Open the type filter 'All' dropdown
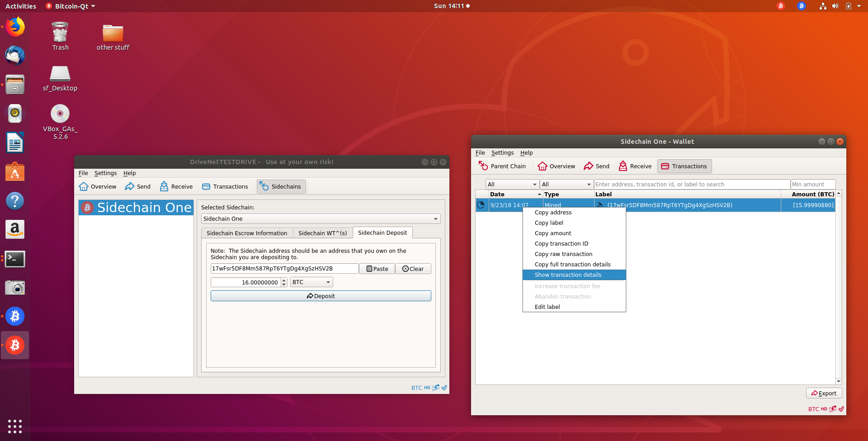Screen dimensions: 868x441 point(566,184)
